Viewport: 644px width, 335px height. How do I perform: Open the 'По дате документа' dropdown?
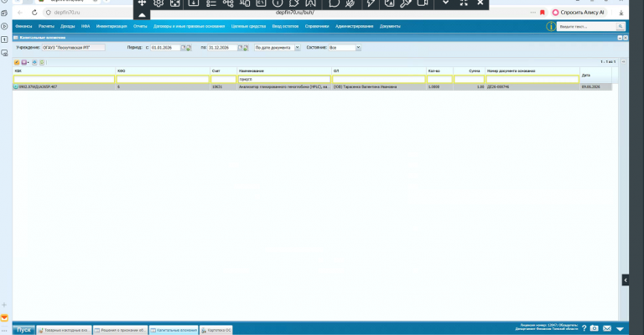298,48
